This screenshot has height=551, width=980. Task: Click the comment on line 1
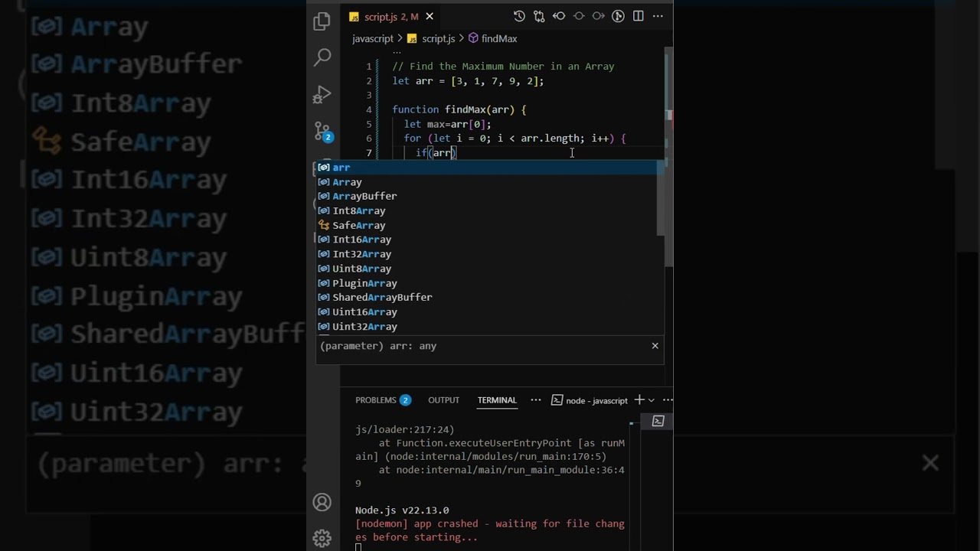pyautogui.click(x=503, y=67)
